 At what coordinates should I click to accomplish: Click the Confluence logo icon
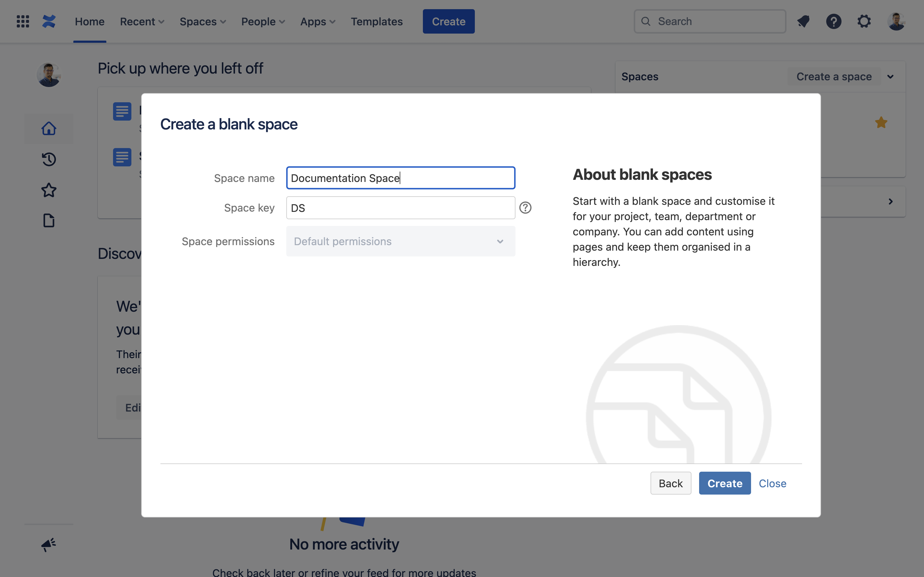[x=49, y=21]
